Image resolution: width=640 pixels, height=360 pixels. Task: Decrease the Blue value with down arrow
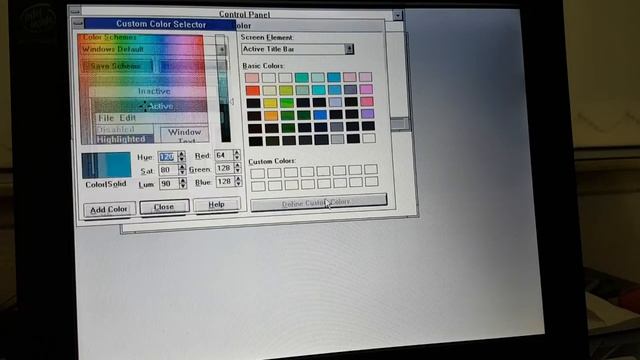point(238,184)
